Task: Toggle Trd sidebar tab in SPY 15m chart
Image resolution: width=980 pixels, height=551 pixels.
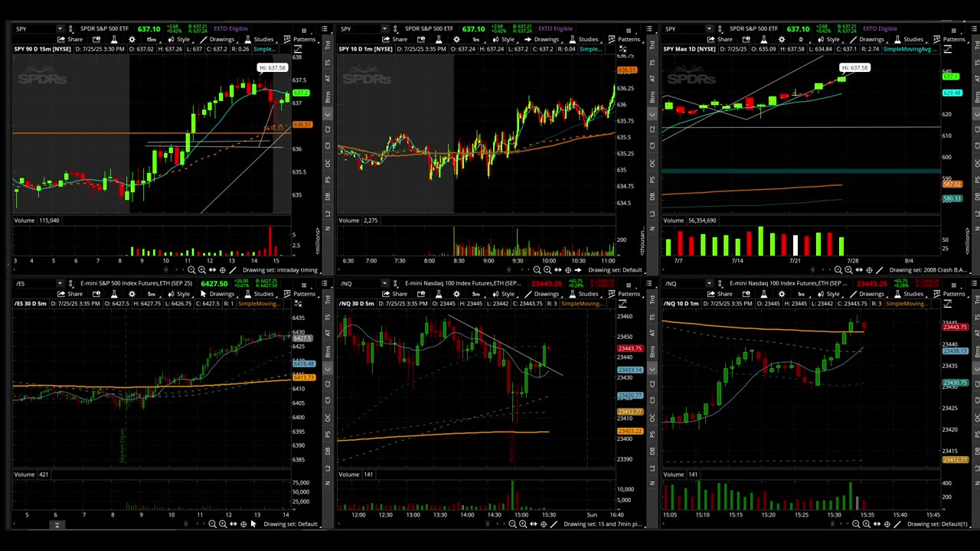Action: pyautogui.click(x=328, y=46)
